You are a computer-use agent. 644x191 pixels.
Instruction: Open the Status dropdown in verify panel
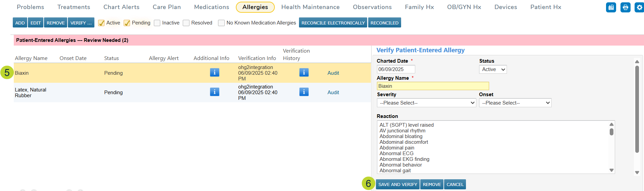pos(492,69)
